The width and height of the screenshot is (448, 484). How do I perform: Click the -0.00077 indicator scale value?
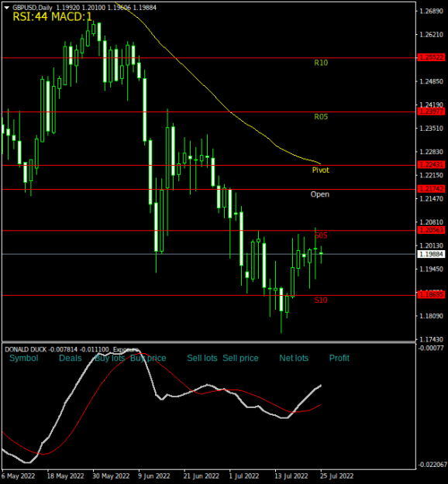click(431, 348)
